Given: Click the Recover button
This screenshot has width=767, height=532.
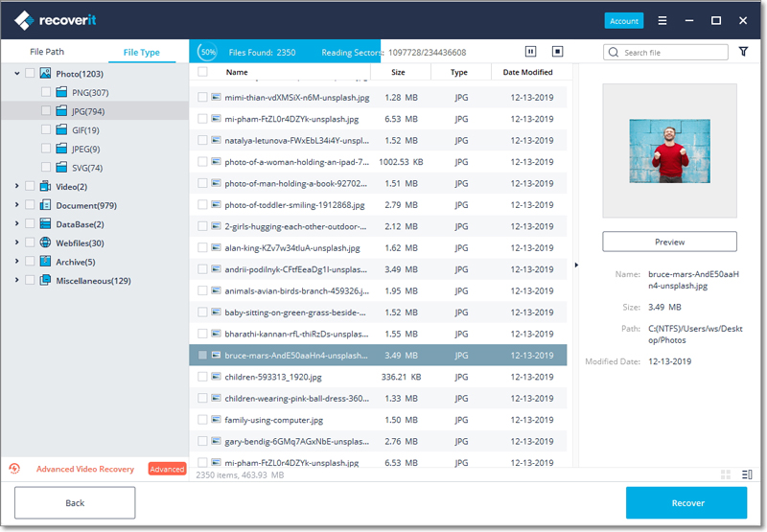Looking at the screenshot, I should 686,502.
